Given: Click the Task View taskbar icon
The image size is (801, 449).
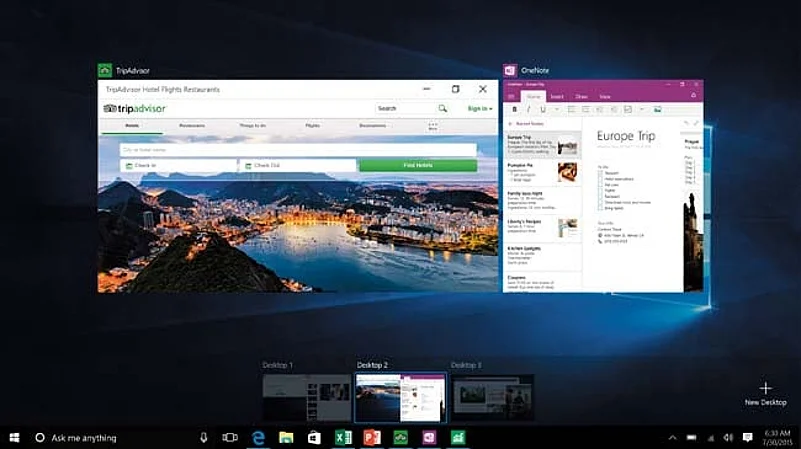Looking at the screenshot, I should (x=230, y=438).
